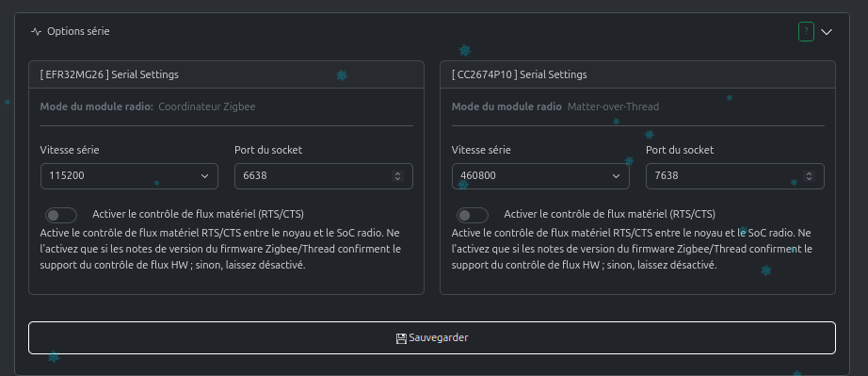
Task: Click the Port du socket field showing 7638
Action: tap(735, 176)
